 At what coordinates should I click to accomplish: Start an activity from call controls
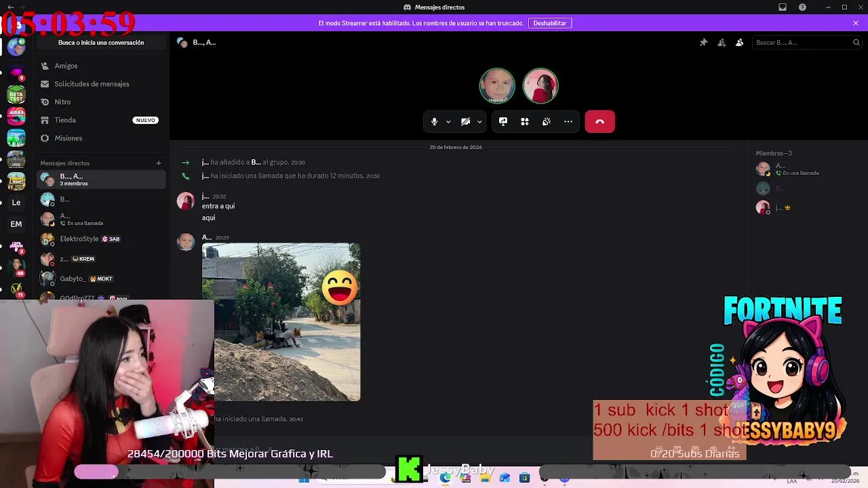coord(525,122)
